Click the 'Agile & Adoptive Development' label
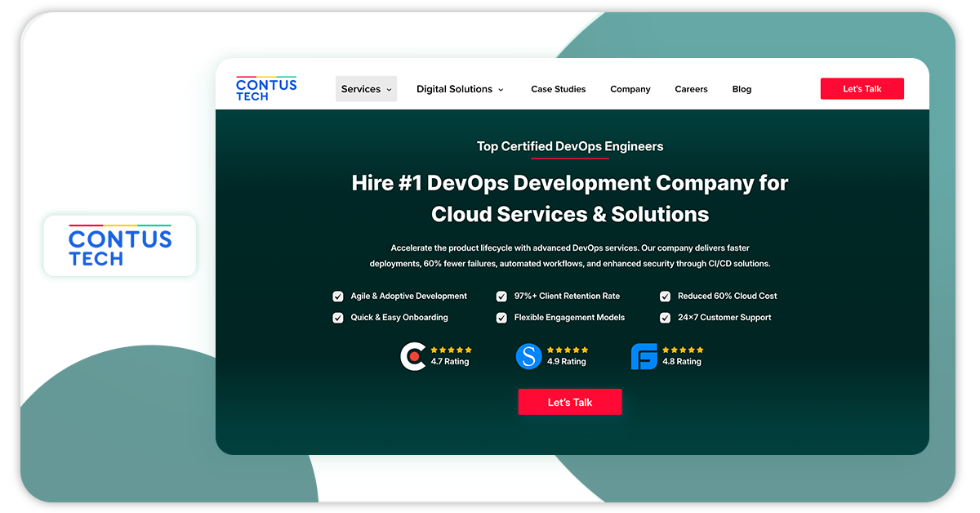This screenshot has width=980, height=513. [409, 297]
